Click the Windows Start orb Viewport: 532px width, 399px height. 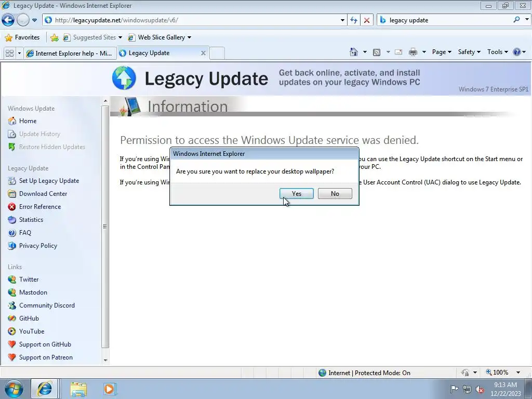pos(14,389)
